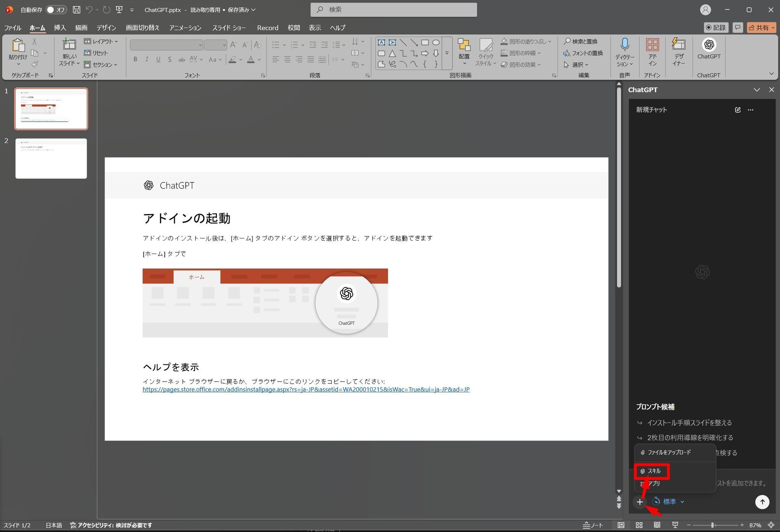Toggle the 自動保存 autosave switch
Screen dimensions: 780x532
(x=56, y=10)
